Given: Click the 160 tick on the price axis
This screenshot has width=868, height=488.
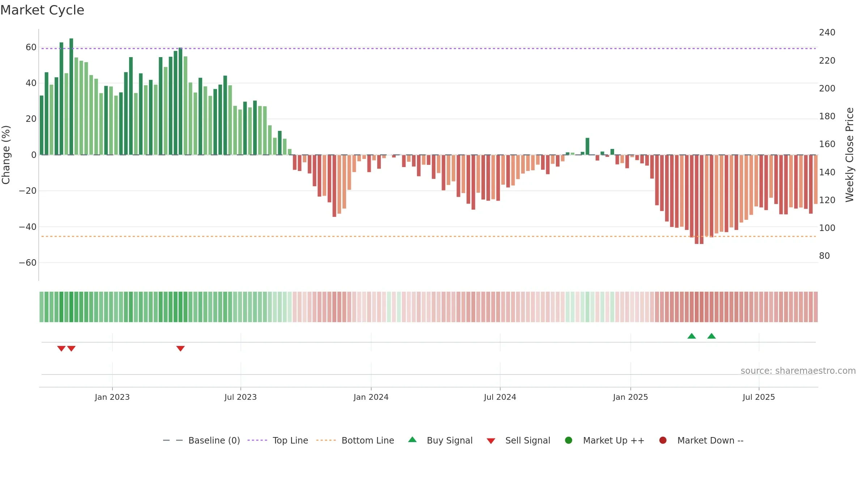Looking at the screenshot, I should pos(827,144).
